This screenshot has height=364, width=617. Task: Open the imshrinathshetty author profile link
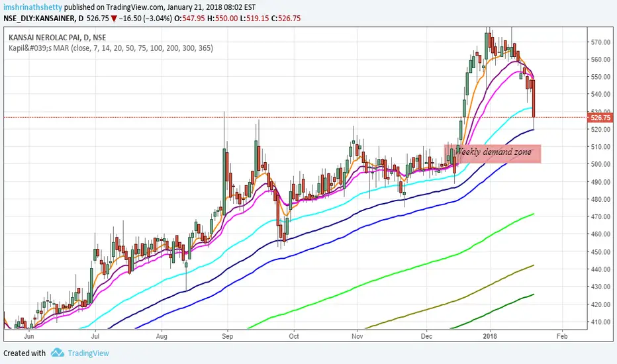coord(32,7)
